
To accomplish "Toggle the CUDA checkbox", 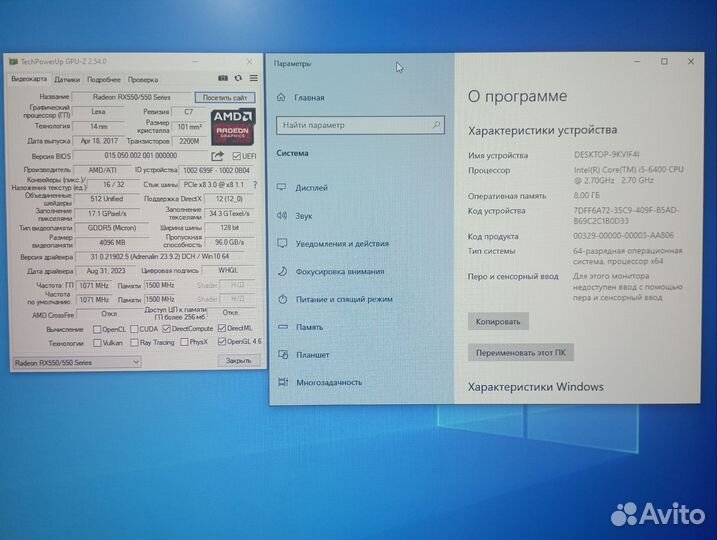I will 134,329.
